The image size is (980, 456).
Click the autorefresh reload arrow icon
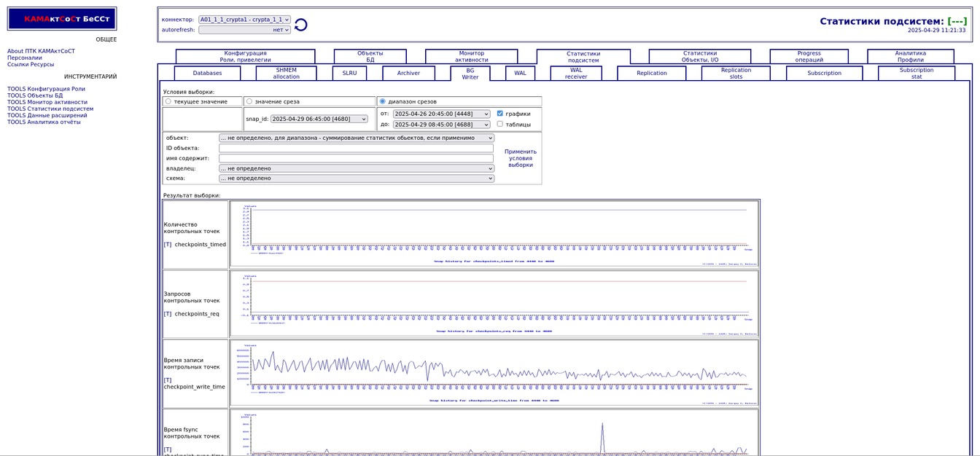(x=300, y=25)
